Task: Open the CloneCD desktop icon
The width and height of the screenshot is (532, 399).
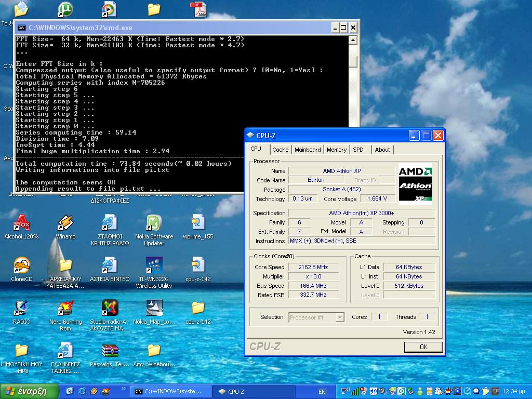Action: point(21,265)
